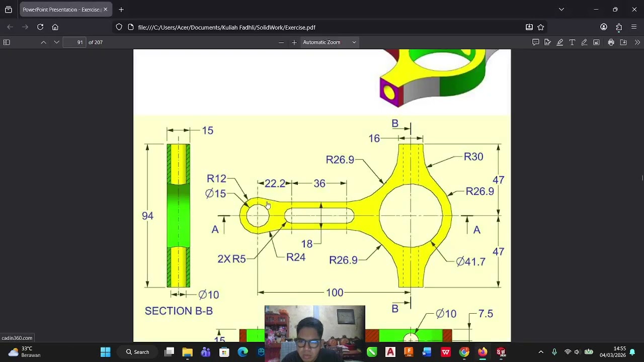This screenshot has height=362, width=644.
Task: Expand the PDF viewer tools menu
Action: click(x=637, y=42)
